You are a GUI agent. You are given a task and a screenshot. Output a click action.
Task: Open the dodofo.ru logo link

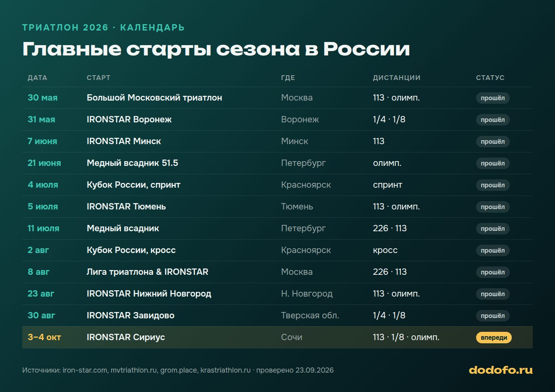pos(501,370)
